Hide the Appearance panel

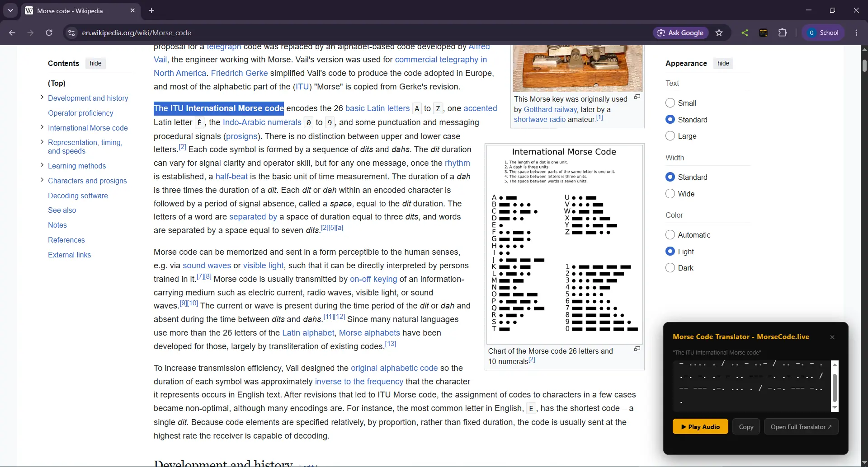(723, 63)
